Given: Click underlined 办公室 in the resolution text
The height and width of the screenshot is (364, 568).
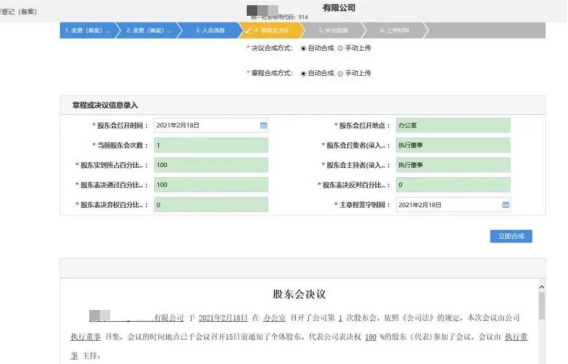Looking at the screenshot, I should 274,318.
